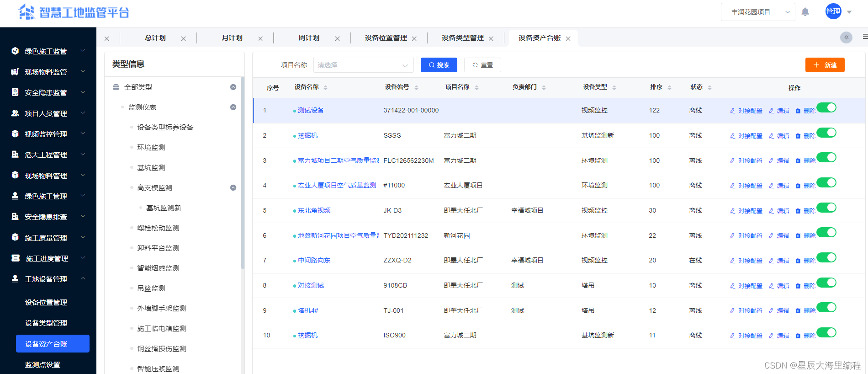Image resolution: width=868 pixels, height=374 pixels.
Task: Toggle the switch for 测试设备 row
Action: pyautogui.click(x=826, y=107)
